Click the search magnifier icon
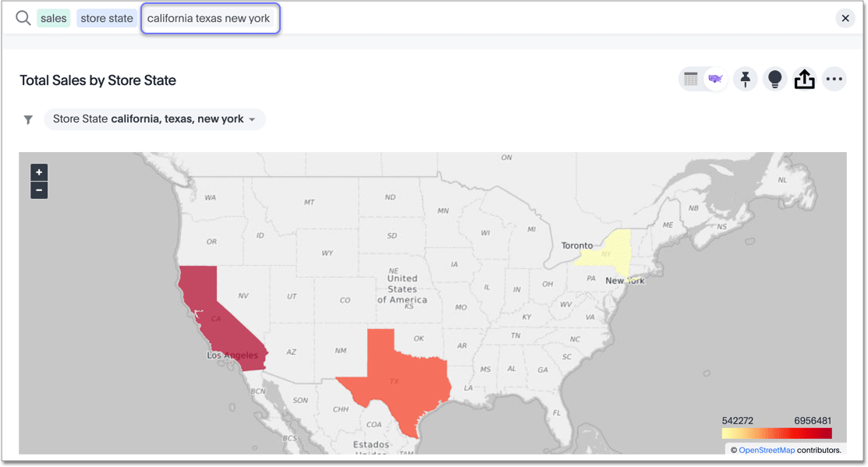The width and height of the screenshot is (868, 467). (23, 18)
